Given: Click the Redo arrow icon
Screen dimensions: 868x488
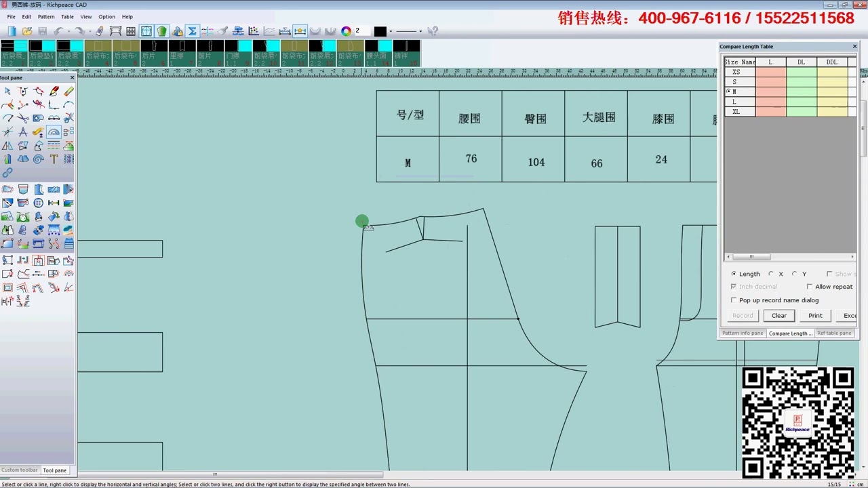Looking at the screenshot, I should pos(79,31).
